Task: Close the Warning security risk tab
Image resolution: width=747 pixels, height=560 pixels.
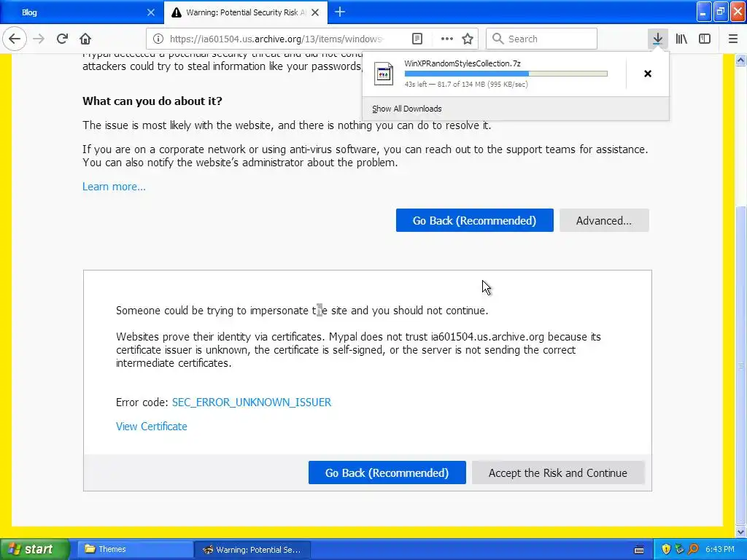Action: (x=315, y=12)
